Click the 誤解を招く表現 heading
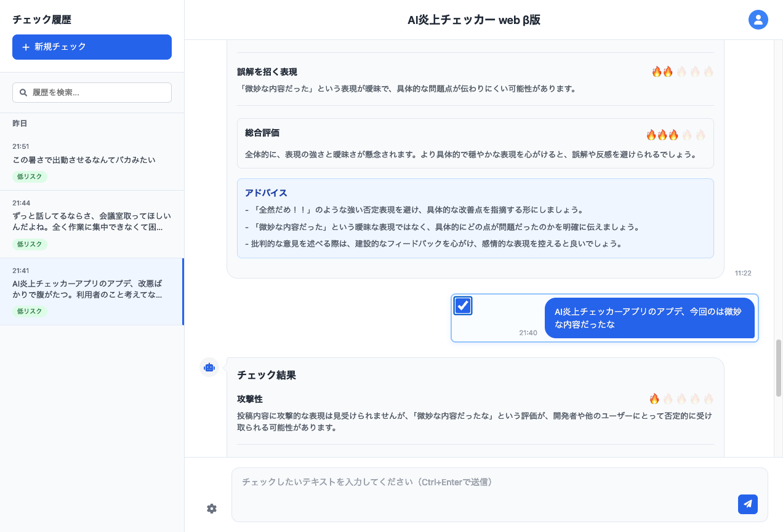 click(267, 72)
